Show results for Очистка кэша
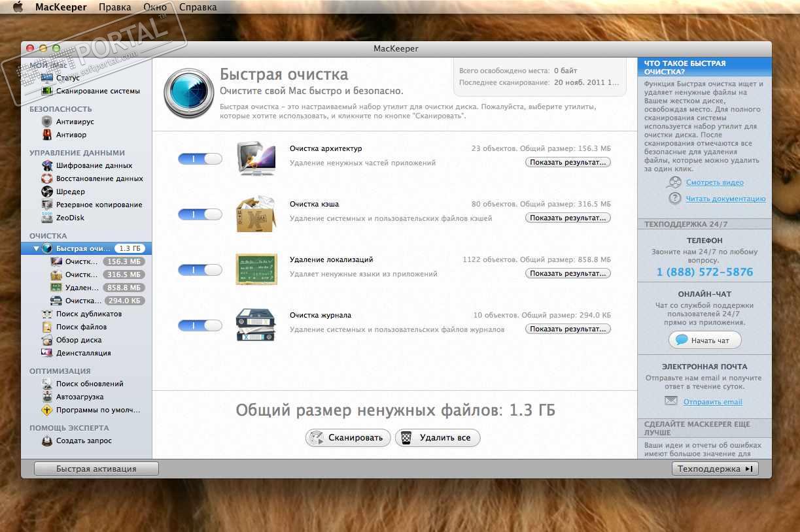 (x=568, y=218)
